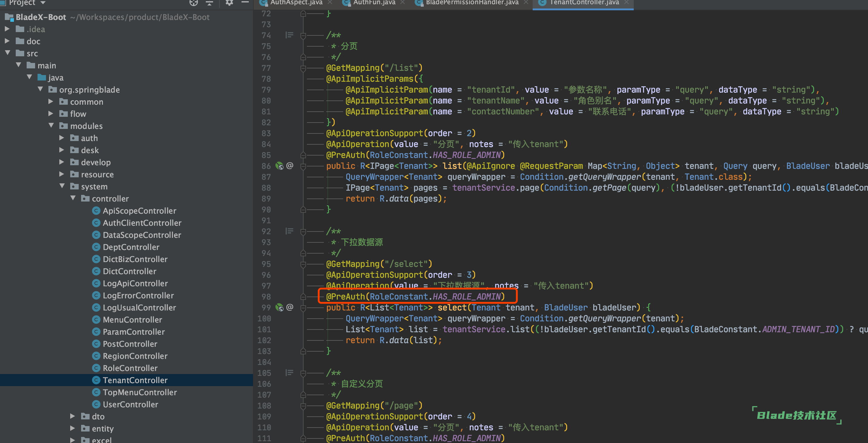Click the ApiScopeController class icon
Image resolution: width=868 pixels, height=443 pixels.
[x=96, y=211]
